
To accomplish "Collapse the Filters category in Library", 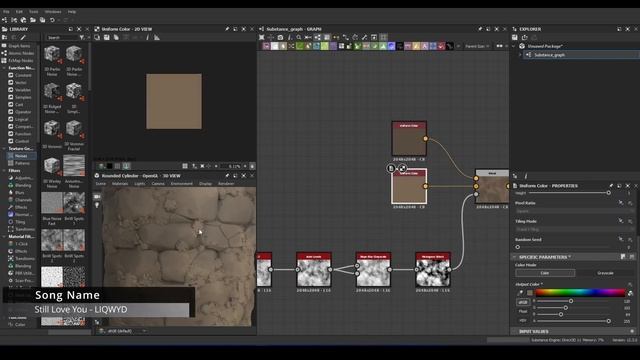I will [4, 171].
